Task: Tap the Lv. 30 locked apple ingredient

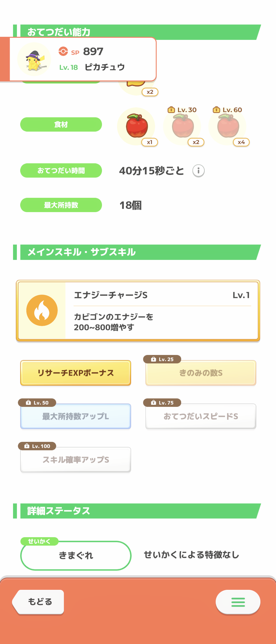Action: [182, 126]
